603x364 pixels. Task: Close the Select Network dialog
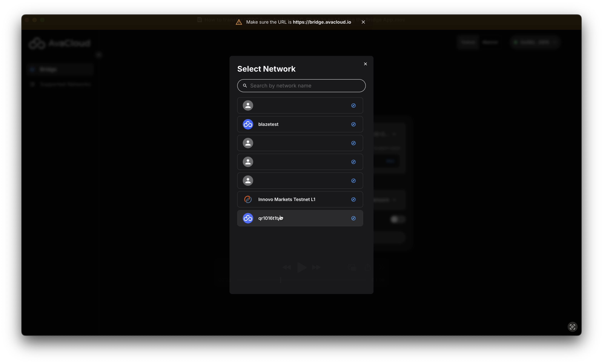pyautogui.click(x=365, y=64)
